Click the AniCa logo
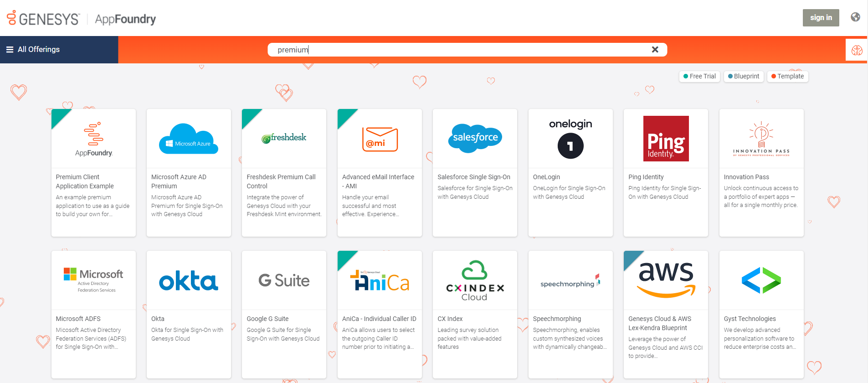The width and height of the screenshot is (868, 383). click(380, 280)
